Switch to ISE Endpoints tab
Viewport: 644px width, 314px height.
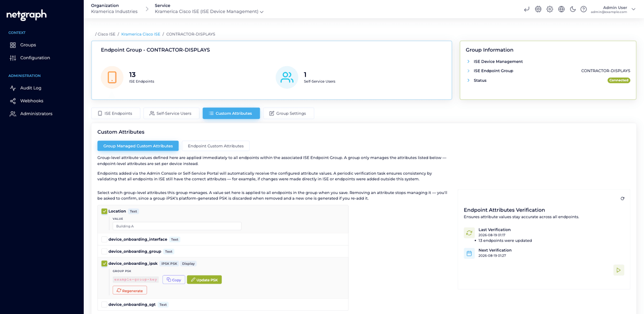coord(116,113)
